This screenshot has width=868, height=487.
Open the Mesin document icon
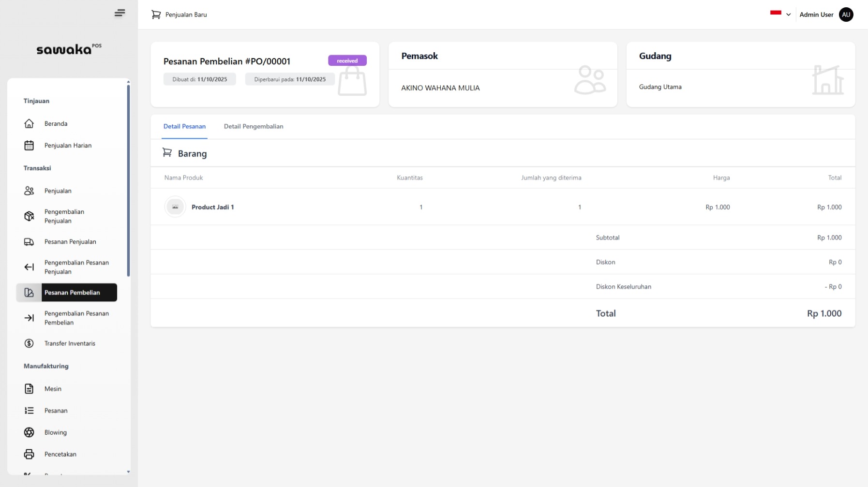click(29, 389)
